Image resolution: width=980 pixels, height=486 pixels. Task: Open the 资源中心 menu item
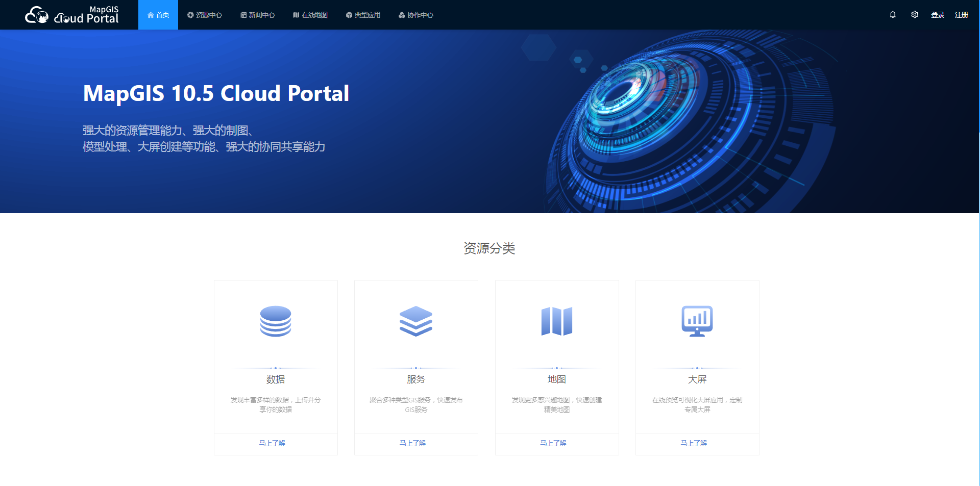204,15
